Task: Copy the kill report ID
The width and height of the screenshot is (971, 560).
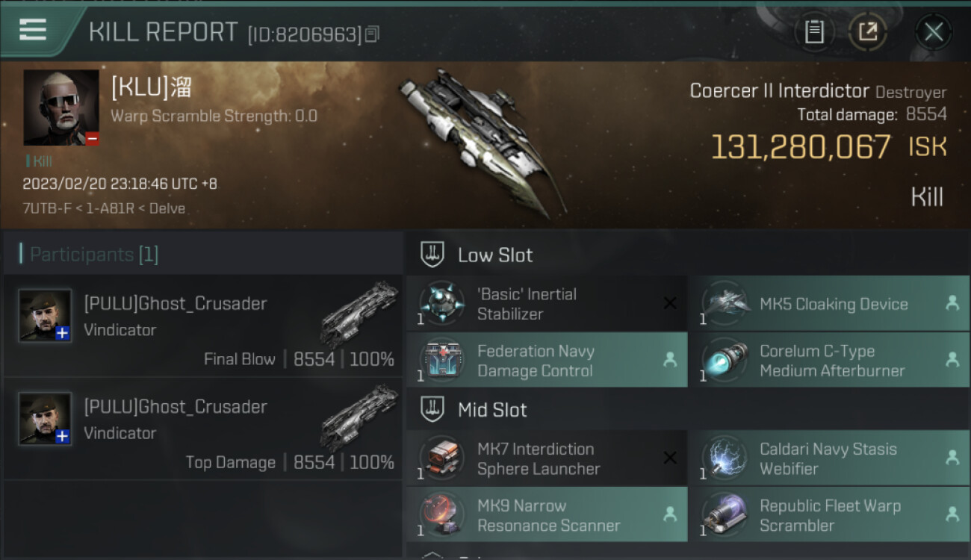Action: click(372, 34)
